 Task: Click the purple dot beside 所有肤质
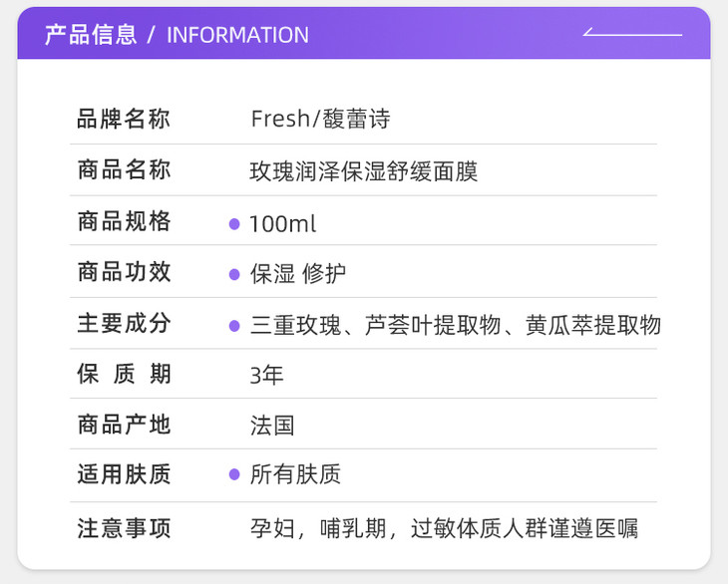tap(234, 475)
